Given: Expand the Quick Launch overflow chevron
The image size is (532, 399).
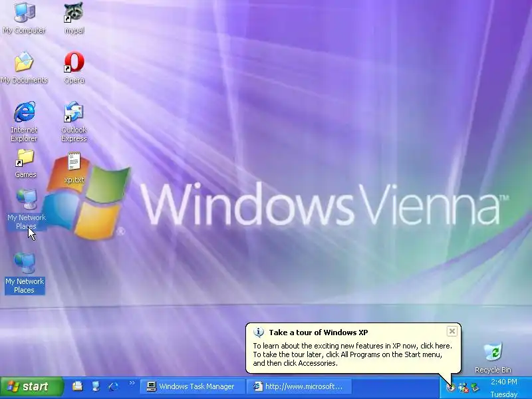Looking at the screenshot, I should point(132,383).
